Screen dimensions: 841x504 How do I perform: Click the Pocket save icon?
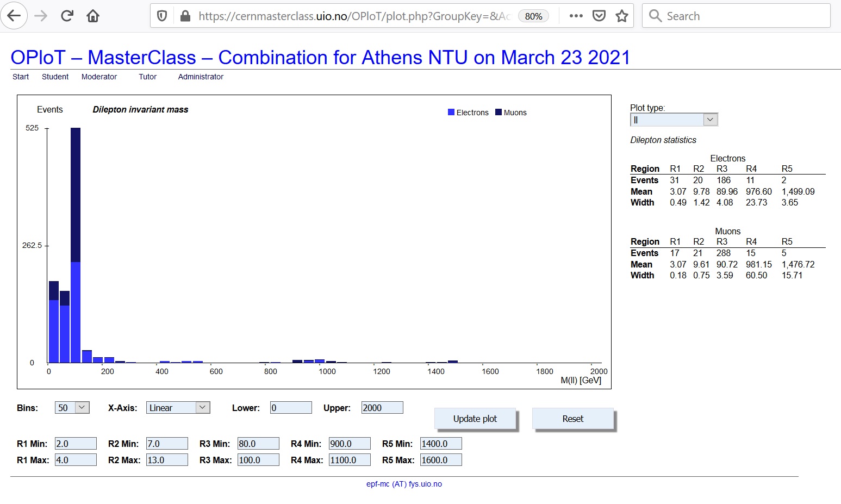[x=599, y=16]
